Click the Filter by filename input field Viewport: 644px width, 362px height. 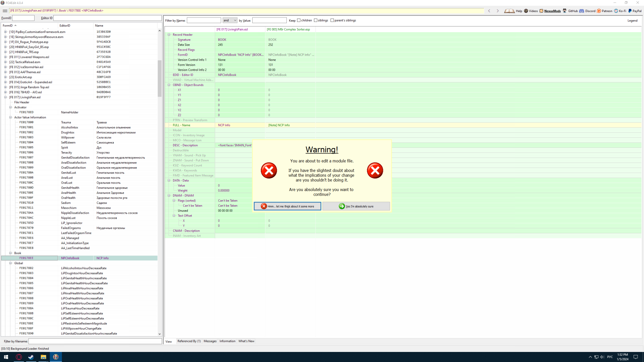(95, 341)
